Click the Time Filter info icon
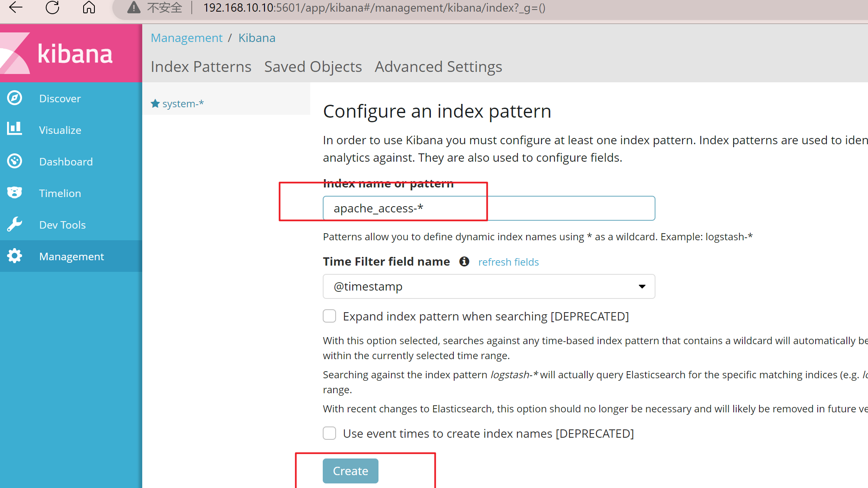Viewport: 868px width, 488px height. pos(464,261)
